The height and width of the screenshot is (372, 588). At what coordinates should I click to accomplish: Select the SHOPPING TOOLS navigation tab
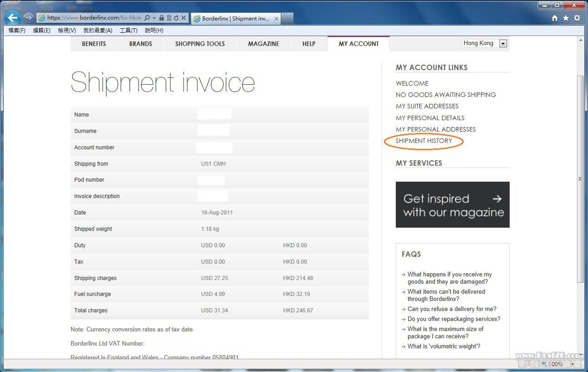(x=200, y=44)
